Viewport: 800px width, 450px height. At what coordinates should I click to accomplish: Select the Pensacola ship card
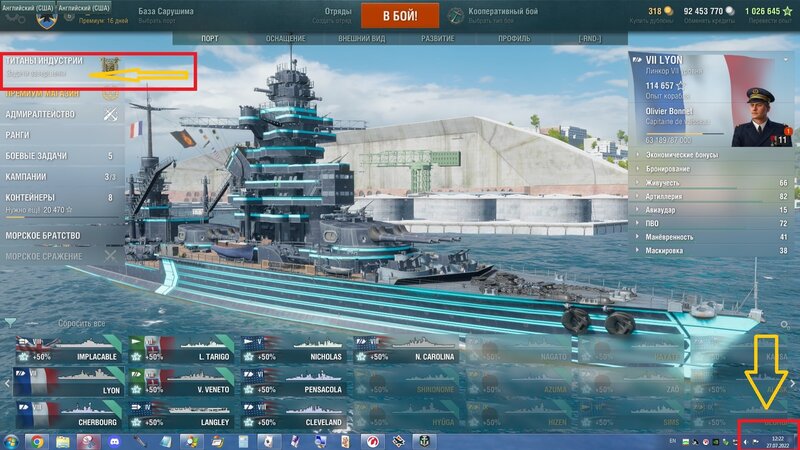(293, 382)
